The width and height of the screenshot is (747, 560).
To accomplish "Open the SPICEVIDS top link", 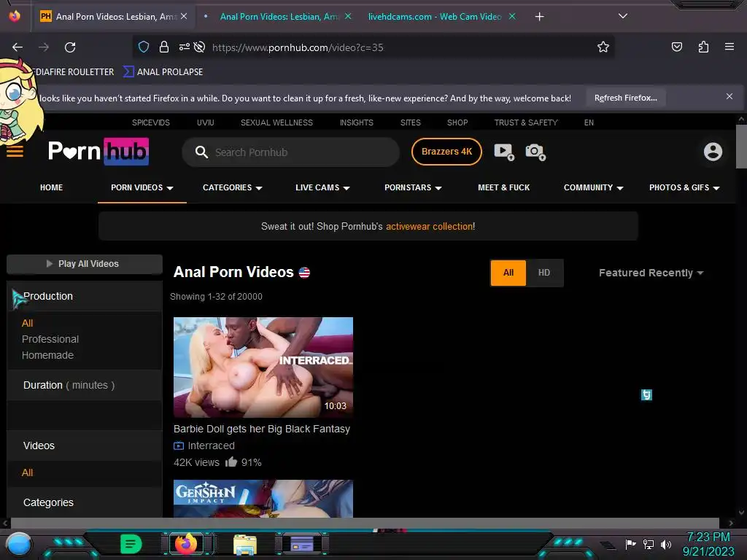I will [x=150, y=122].
